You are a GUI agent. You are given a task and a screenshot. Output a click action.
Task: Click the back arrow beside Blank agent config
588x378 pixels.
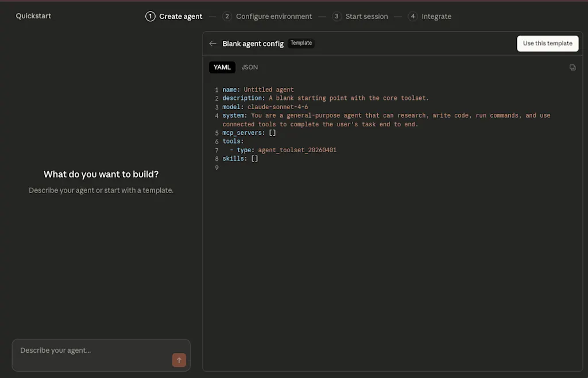click(212, 44)
